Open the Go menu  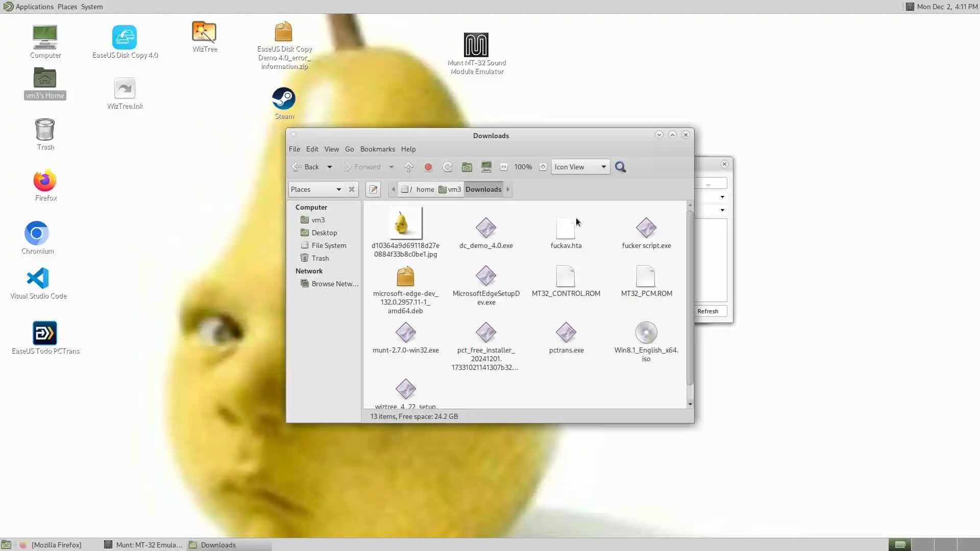click(x=349, y=149)
